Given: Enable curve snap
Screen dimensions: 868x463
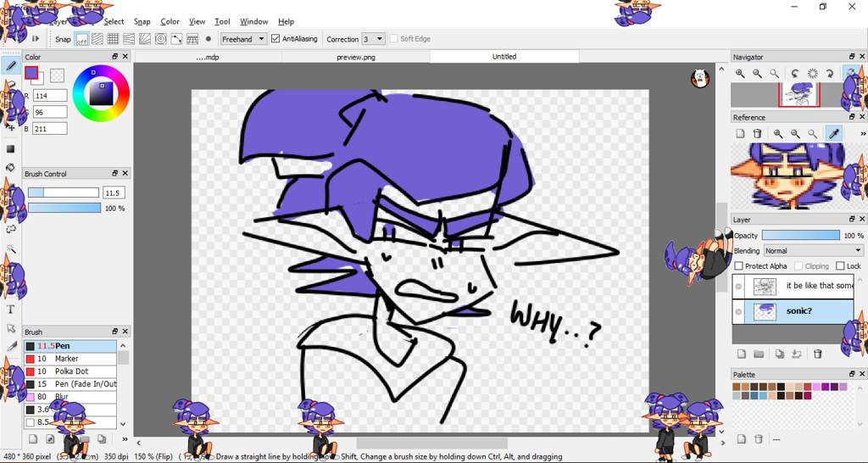Looking at the screenshot, I should tap(176, 39).
